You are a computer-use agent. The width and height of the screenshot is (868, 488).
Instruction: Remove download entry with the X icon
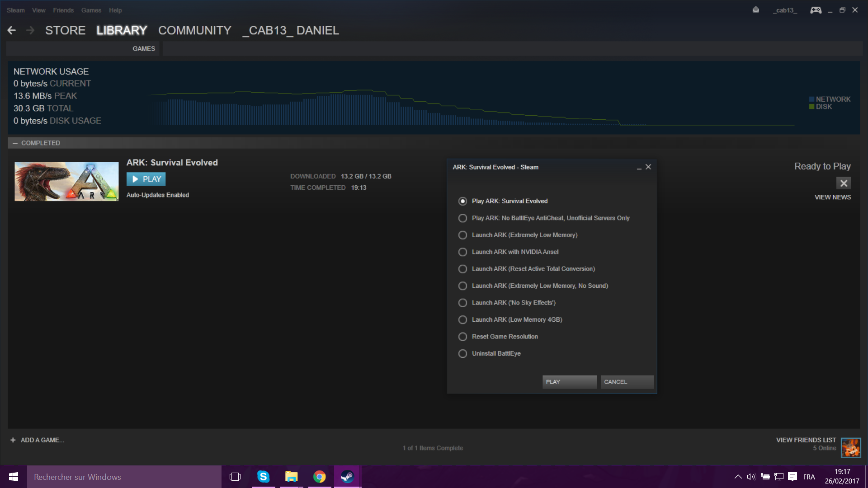click(x=843, y=183)
